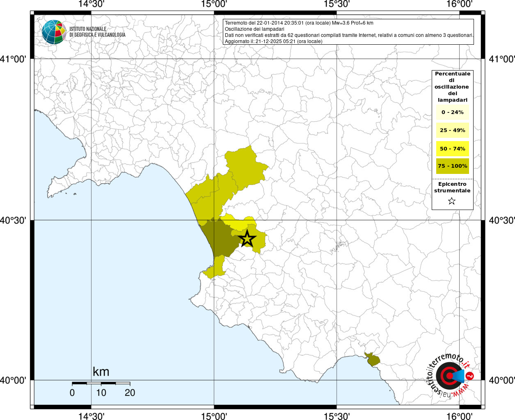Viewport: 515px width, 420px height.
Task: Click the 'Dati non verificati estratti' line
Action: (x=349, y=35)
